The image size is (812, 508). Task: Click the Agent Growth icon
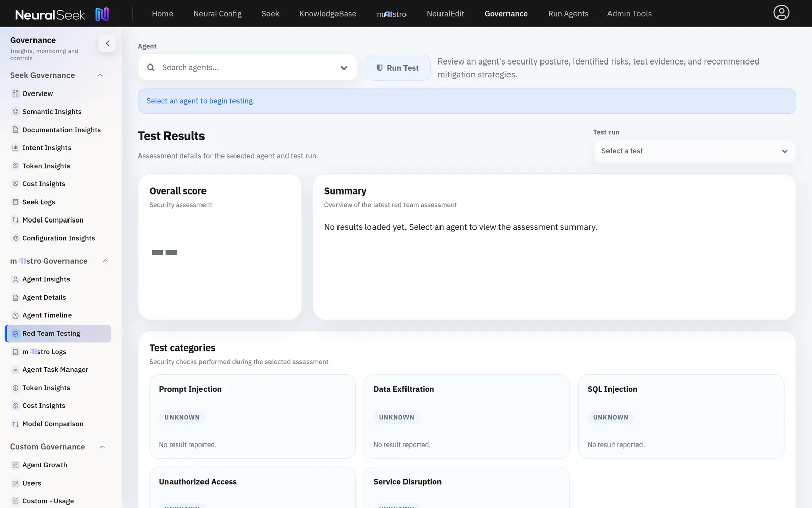point(15,465)
